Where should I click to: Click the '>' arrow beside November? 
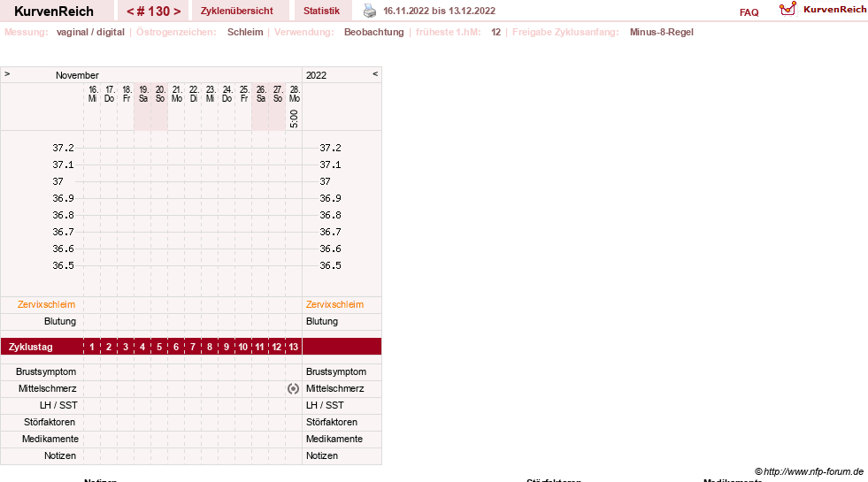click(x=7, y=73)
